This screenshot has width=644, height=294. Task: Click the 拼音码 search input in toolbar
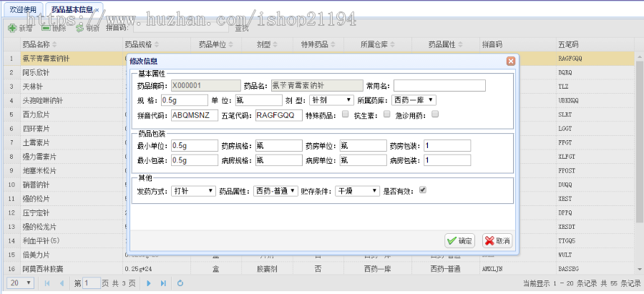180,29
